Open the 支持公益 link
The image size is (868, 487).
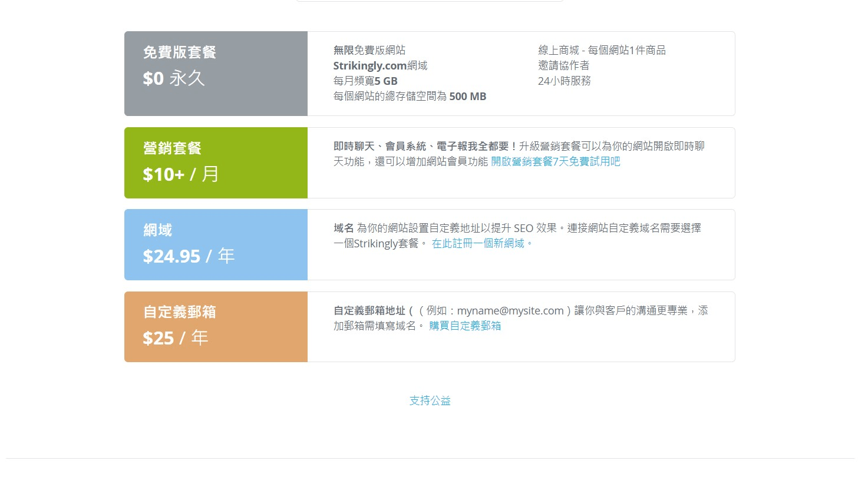[x=430, y=400]
